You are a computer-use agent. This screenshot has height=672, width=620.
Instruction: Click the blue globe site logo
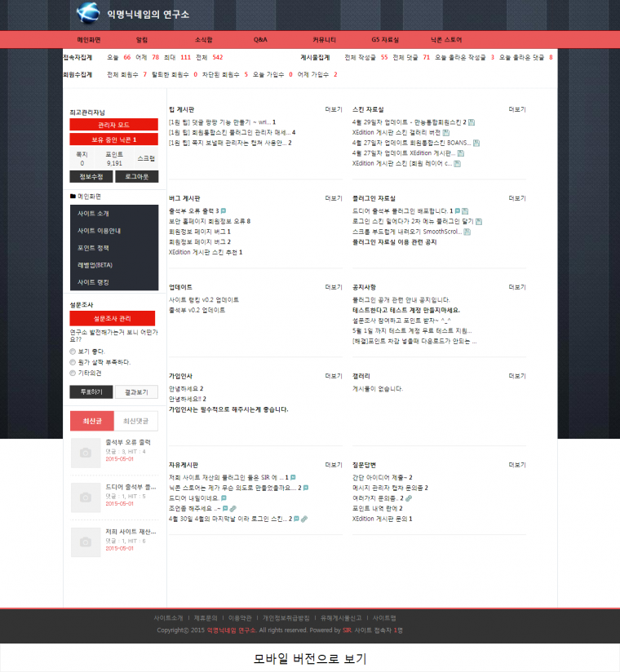88,13
